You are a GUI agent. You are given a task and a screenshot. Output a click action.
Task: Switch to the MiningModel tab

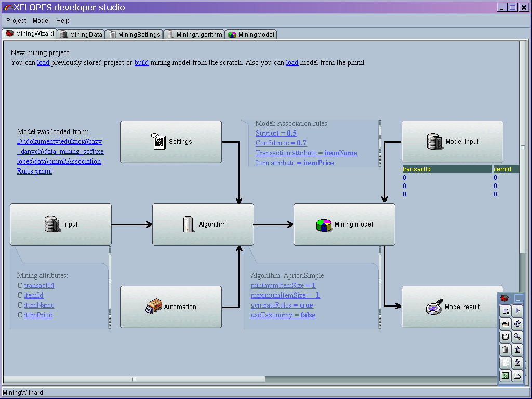251,34
